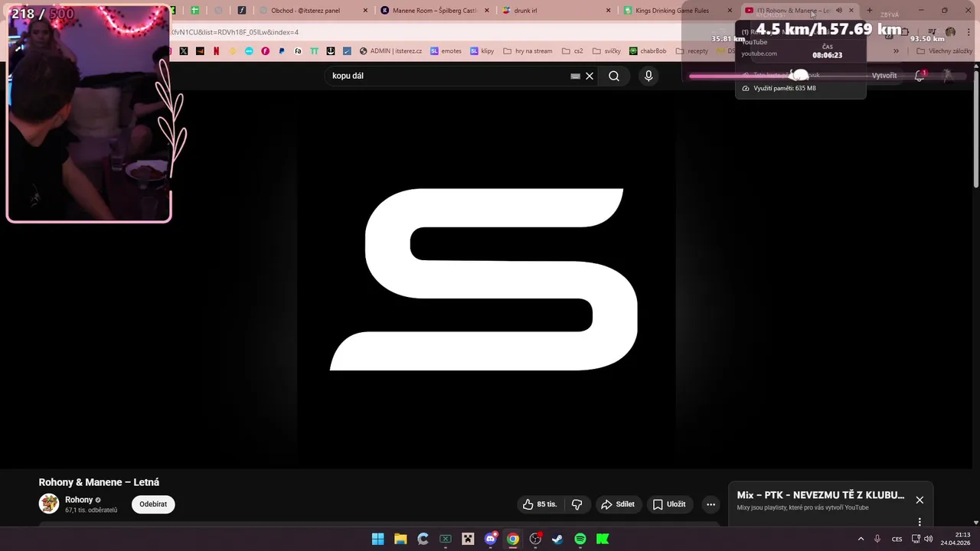This screenshot has height=551, width=980.
Task: Mute the YouTube tab's audio icon
Action: point(839,11)
